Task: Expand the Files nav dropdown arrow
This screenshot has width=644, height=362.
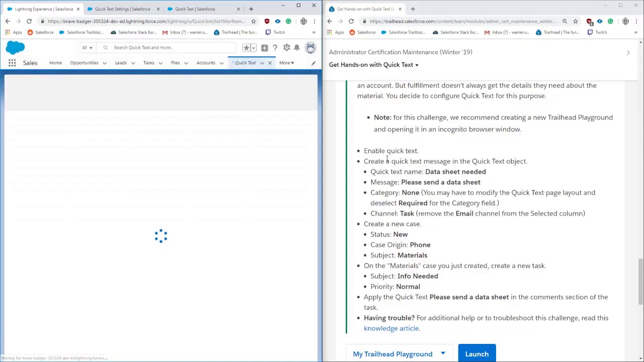Action: pos(186,63)
